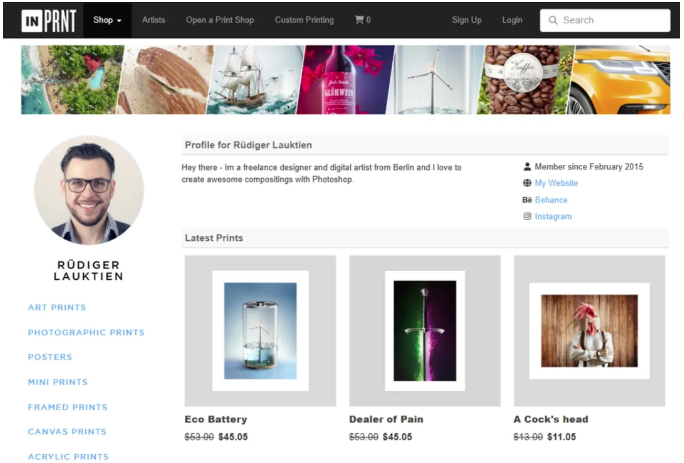
Task: Open the Eco Battery print thumbnail
Action: [x=260, y=330]
